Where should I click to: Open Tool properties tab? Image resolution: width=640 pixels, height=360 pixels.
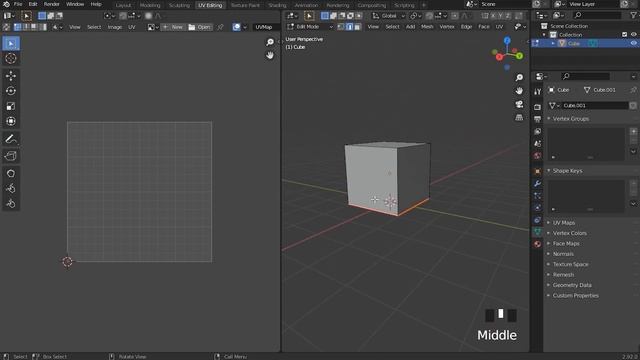pyautogui.click(x=537, y=92)
